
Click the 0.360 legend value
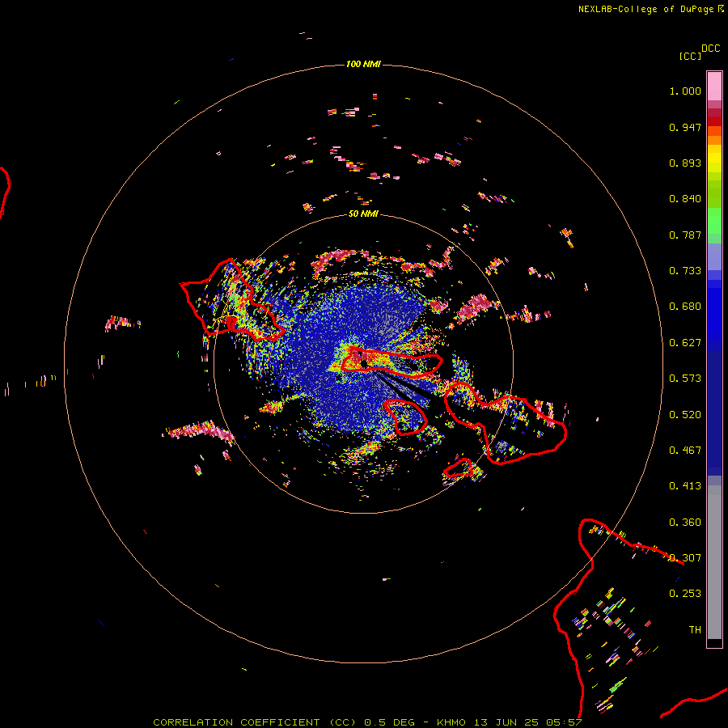[685, 523]
